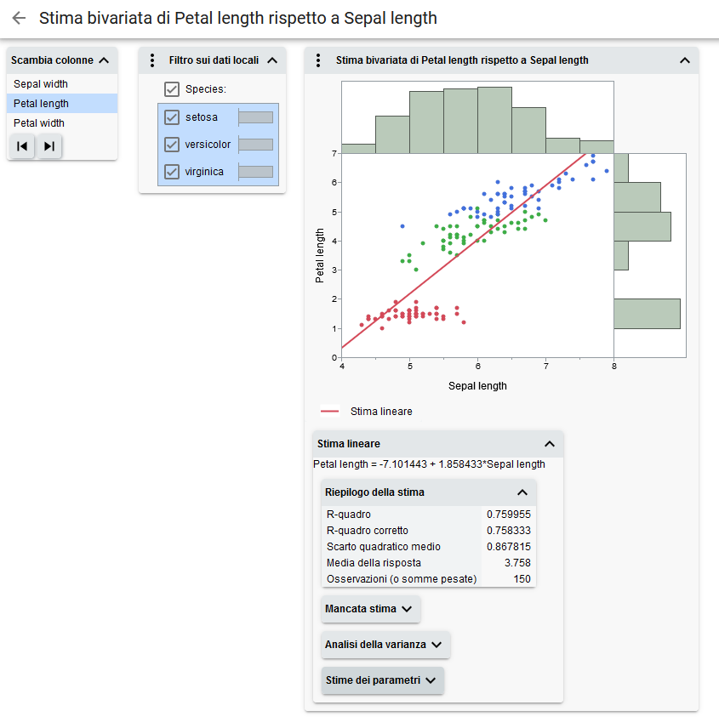This screenshot has height=728, width=719.
Task: Click the virginica color bar
Action: tap(255, 172)
